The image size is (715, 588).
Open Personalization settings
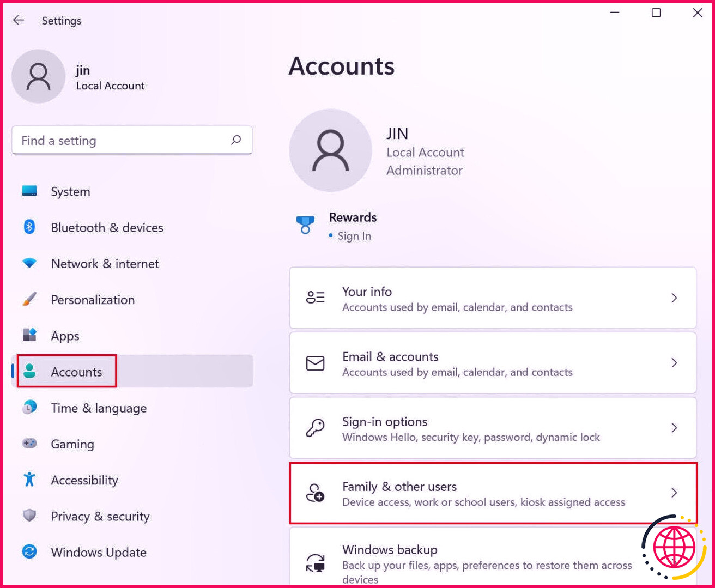point(132,300)
